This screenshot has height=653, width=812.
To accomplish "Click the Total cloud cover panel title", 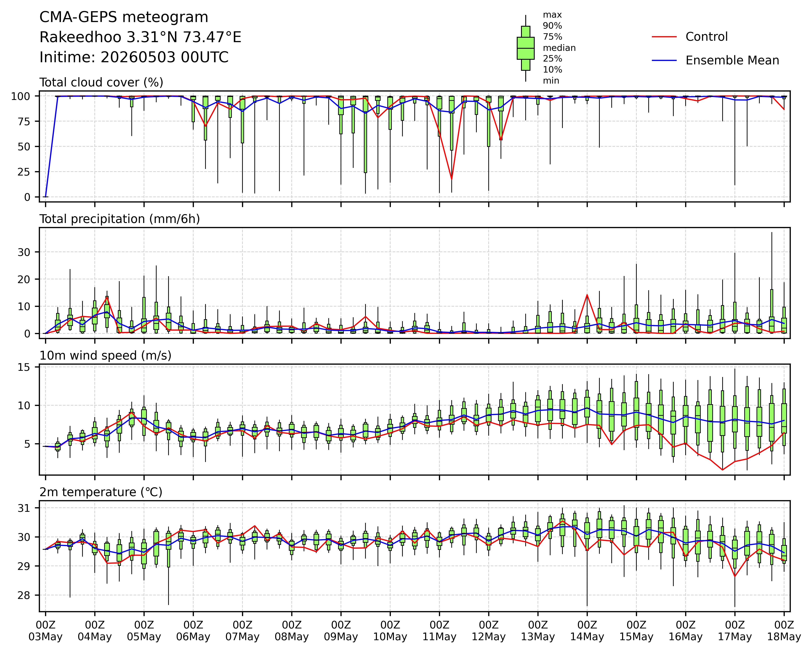I will point(101,83).
